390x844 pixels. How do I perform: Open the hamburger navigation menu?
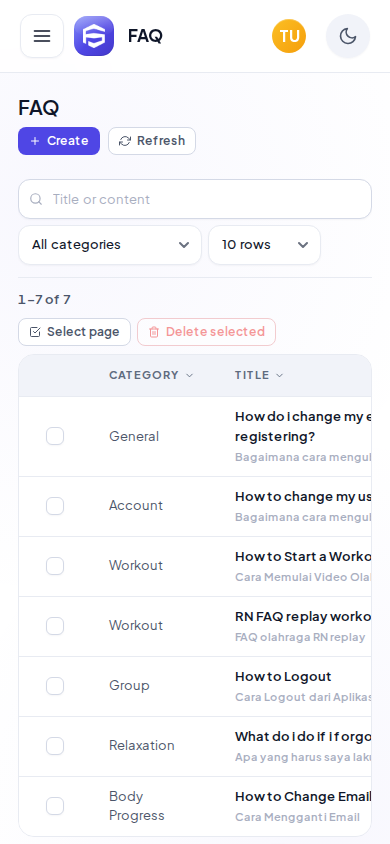(42, 36)
